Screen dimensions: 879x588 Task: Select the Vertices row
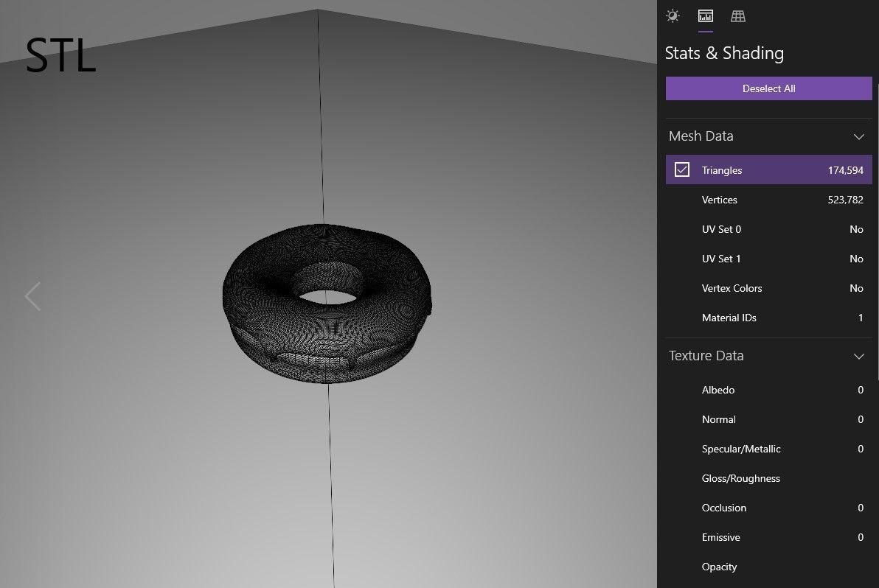(x=768, y=200)
